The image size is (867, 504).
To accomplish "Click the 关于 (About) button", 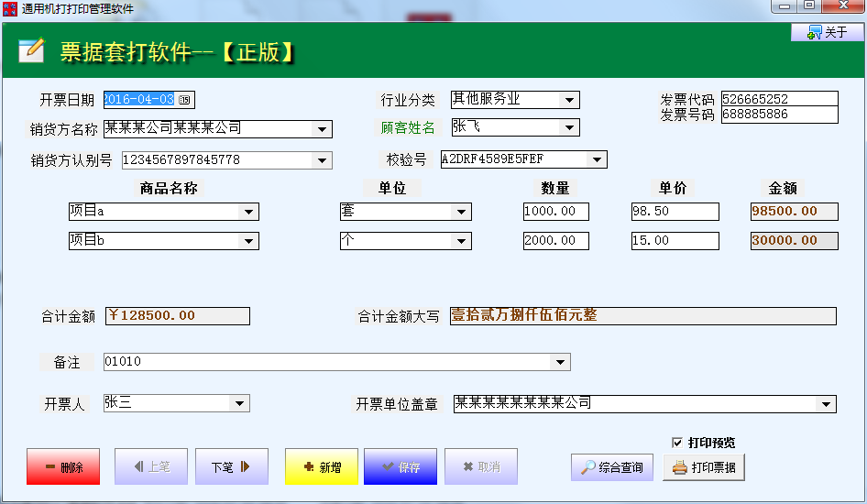I will click(x=828, y=32).
